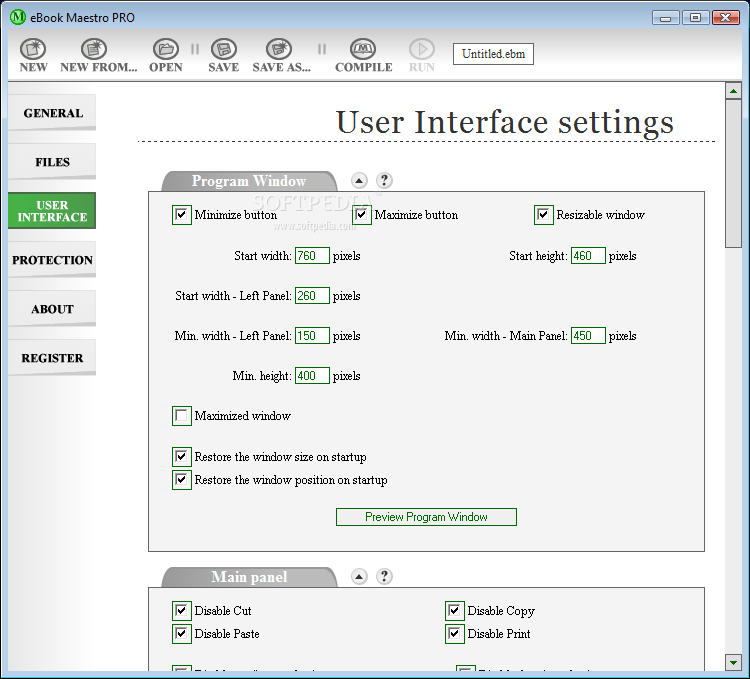Click the Min. height field showing 400

(312, 375)
